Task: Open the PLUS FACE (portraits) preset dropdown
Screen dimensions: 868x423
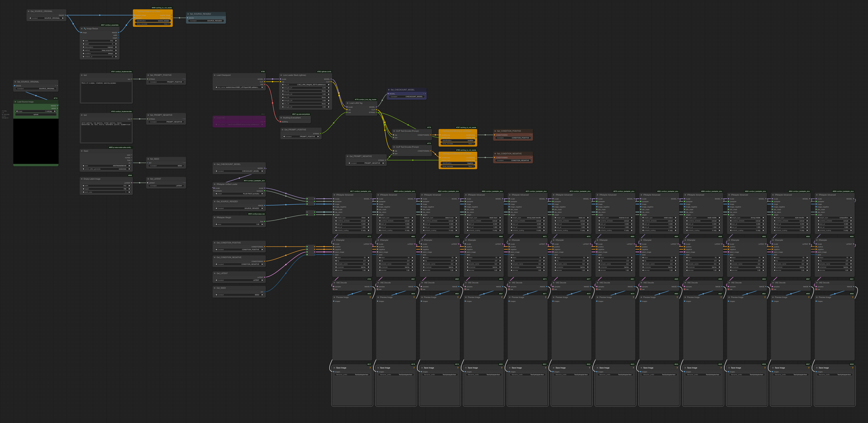Action: 239,194
